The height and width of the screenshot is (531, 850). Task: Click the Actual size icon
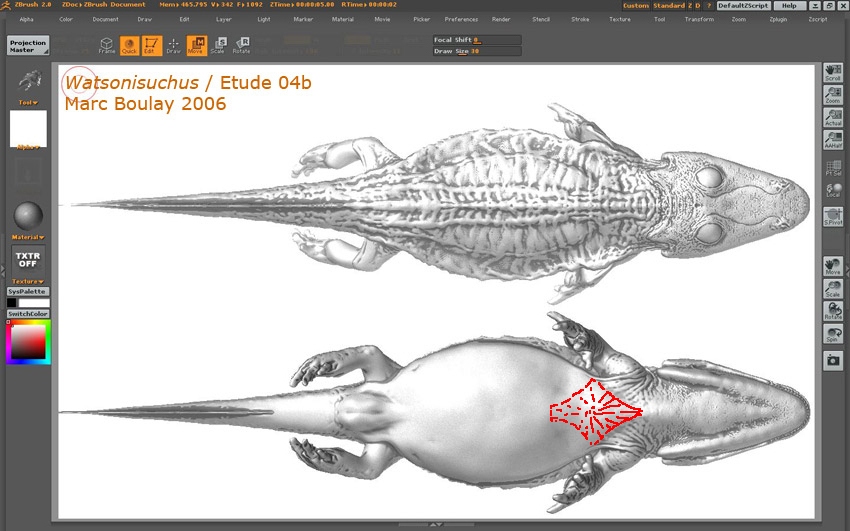tap(833, 117)
